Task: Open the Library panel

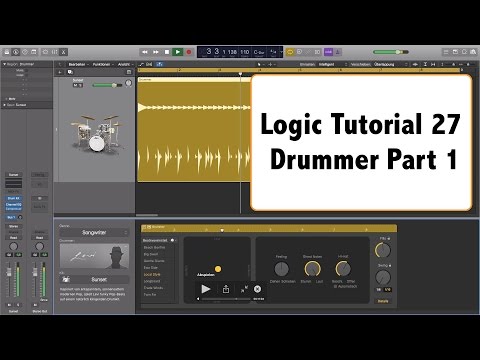Action: (7, 52)
